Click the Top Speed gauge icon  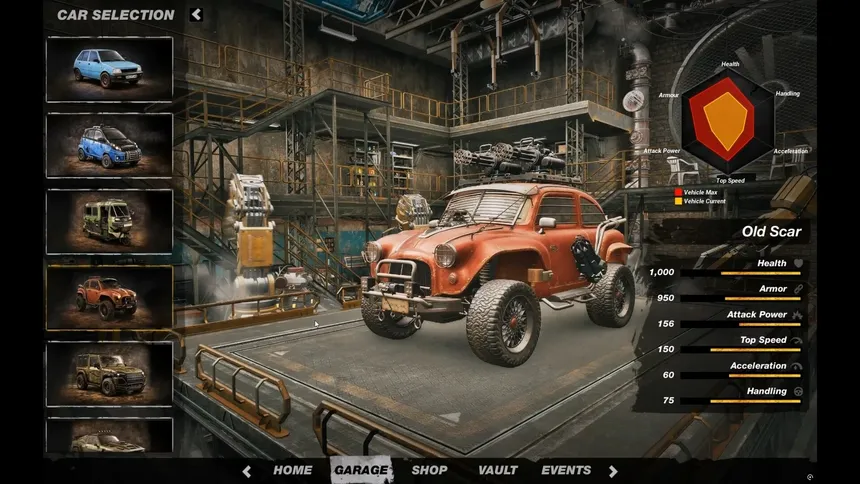tap(797, 340)
